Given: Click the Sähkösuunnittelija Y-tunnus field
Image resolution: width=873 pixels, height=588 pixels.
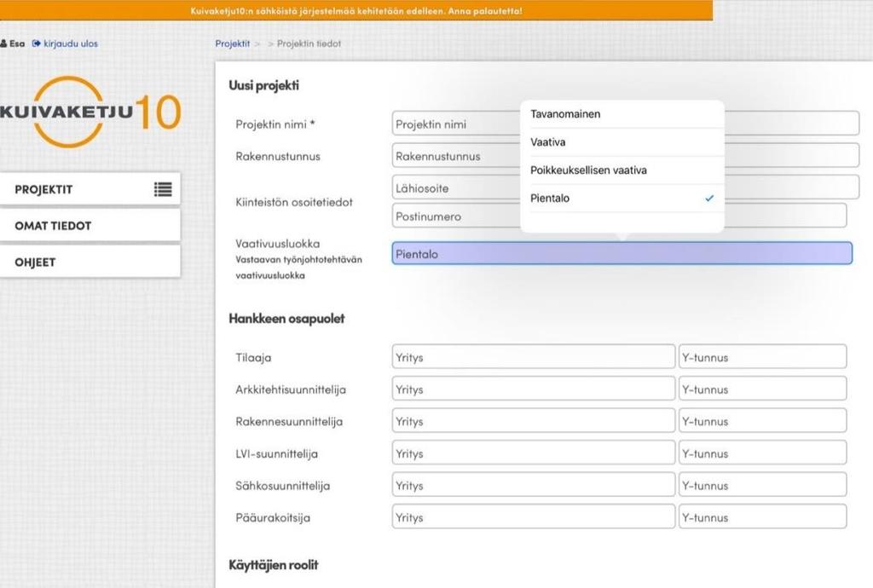Looking at the screenshot, I should [x=763, y=485].
